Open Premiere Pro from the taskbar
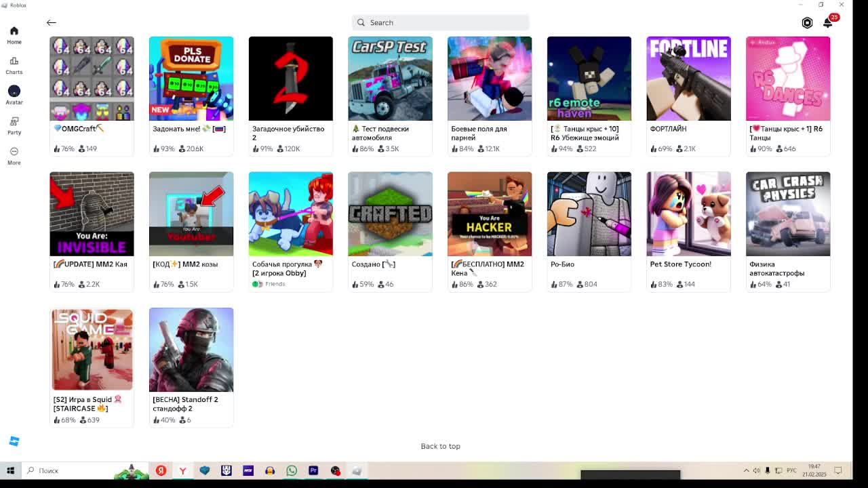The width and height of the screenshot is (868, 488). [313, 470]
